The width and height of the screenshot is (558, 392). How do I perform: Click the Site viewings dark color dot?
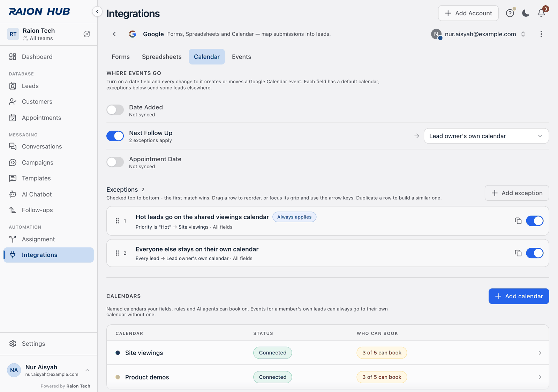[x=118, y=353]
